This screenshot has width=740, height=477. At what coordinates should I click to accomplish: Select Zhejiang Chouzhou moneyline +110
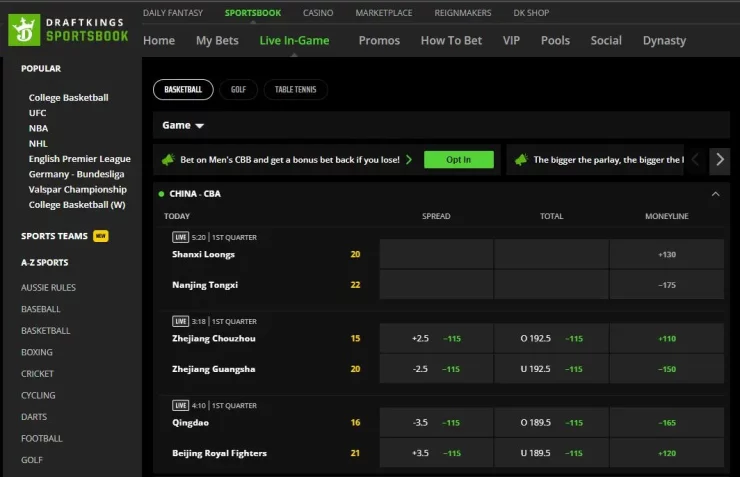tap(666, 338)
